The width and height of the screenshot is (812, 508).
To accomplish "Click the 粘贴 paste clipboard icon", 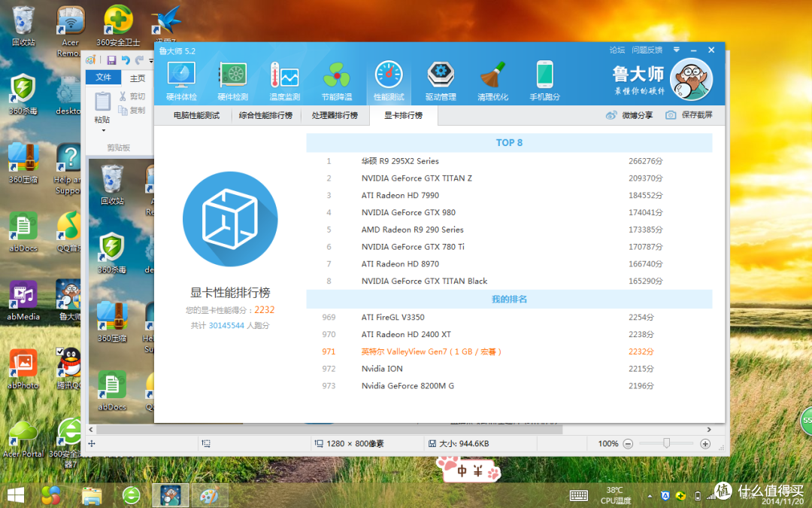I will (x=102, y=101).
